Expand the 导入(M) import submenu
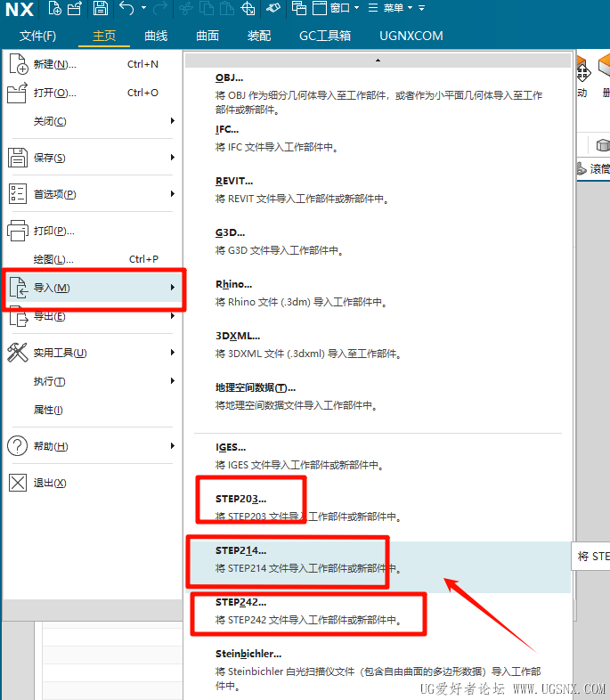The image size is (610, 700). point(94,288)
